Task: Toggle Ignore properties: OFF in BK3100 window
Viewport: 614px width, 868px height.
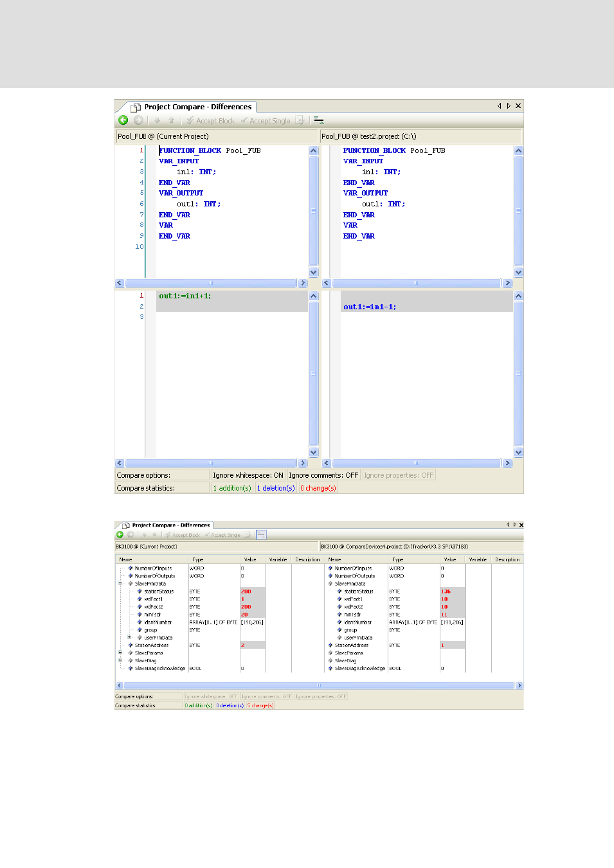Action: tap(321, 696)
